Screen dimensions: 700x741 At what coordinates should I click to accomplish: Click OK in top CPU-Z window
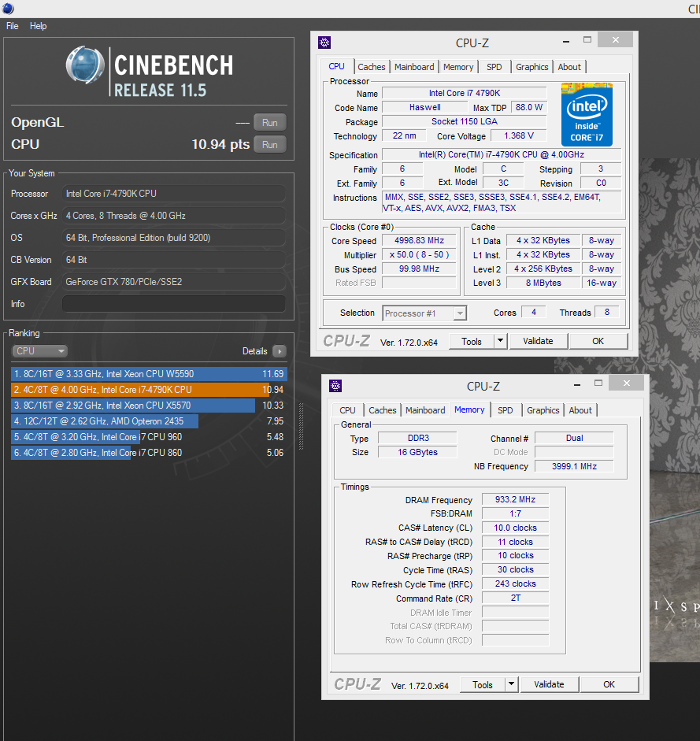tap(598, 341)
